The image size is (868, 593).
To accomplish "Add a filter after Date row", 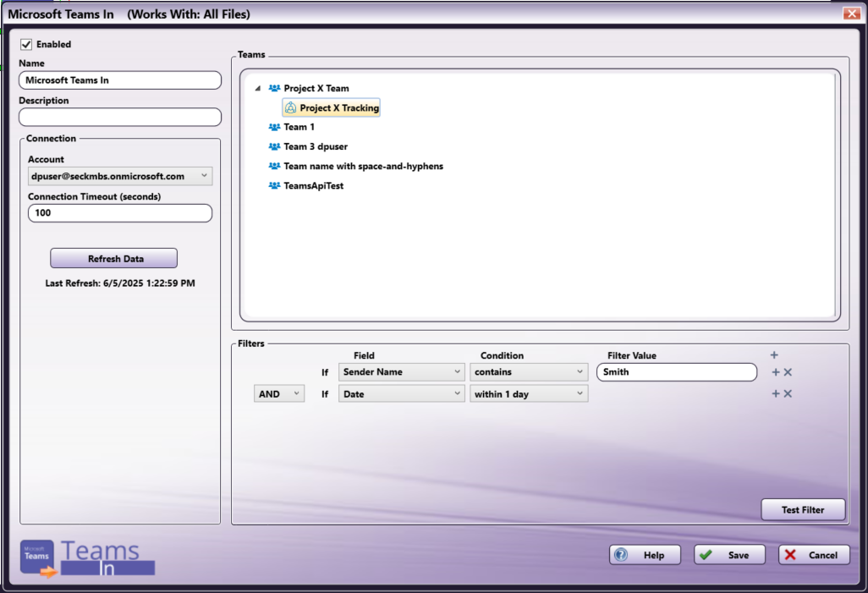I will [x=776, y=393].
